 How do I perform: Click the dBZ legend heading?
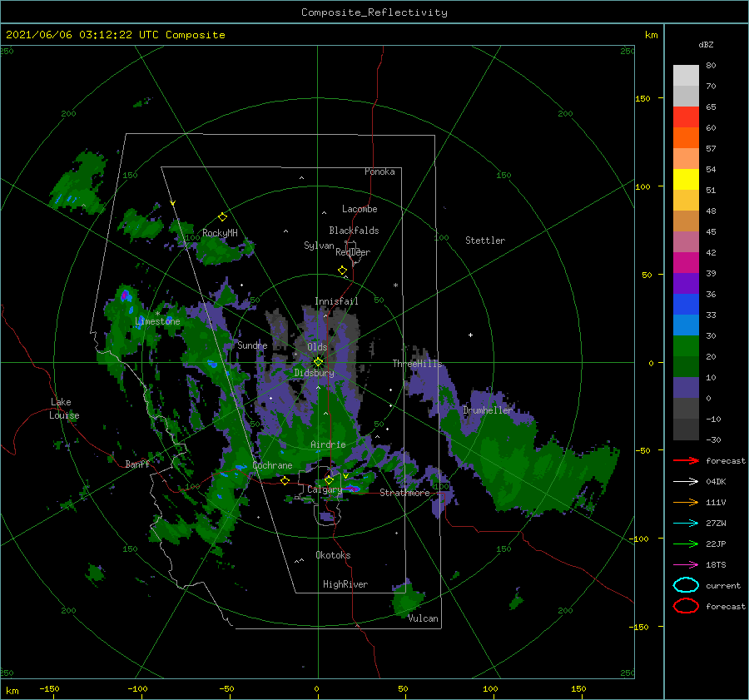point(706,44)
